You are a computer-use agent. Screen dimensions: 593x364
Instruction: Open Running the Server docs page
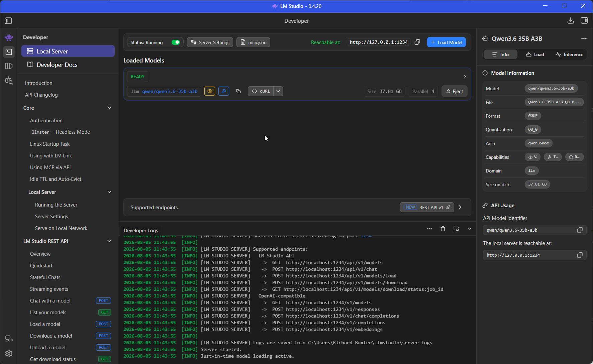click(56, 205)
